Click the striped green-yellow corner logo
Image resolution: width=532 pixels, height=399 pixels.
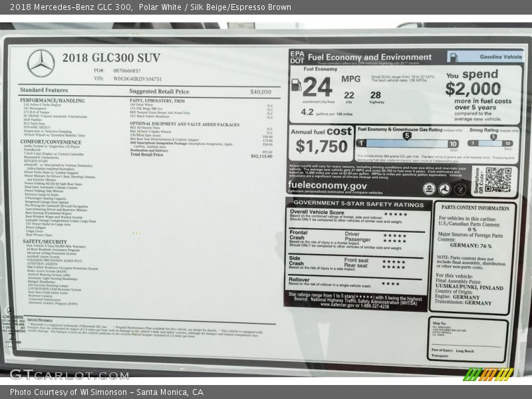pyautogui.click(x=489, y=374)
